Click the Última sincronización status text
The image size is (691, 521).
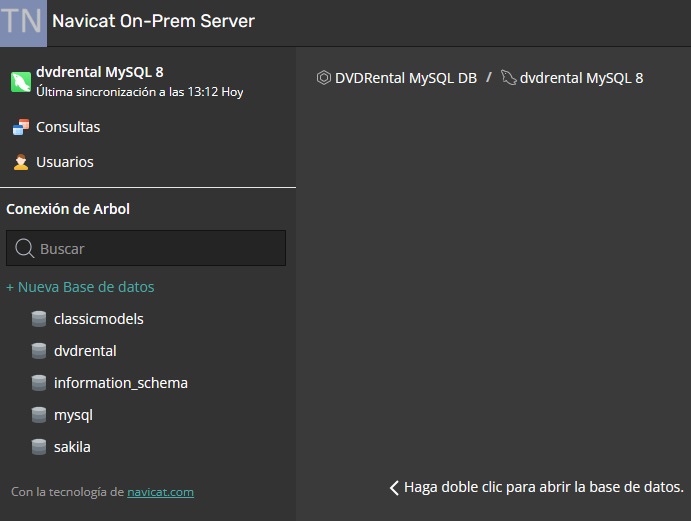140,92
